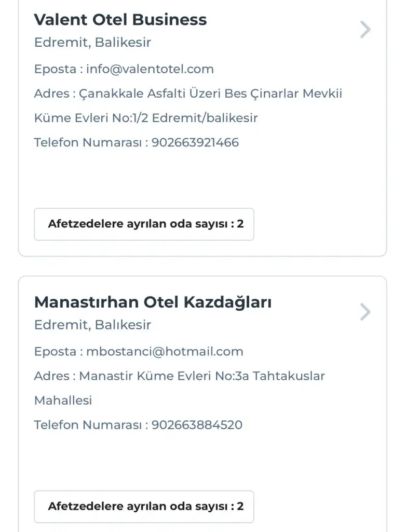
Task: Call the phone number 902663884520
Action: pos(197,425)
